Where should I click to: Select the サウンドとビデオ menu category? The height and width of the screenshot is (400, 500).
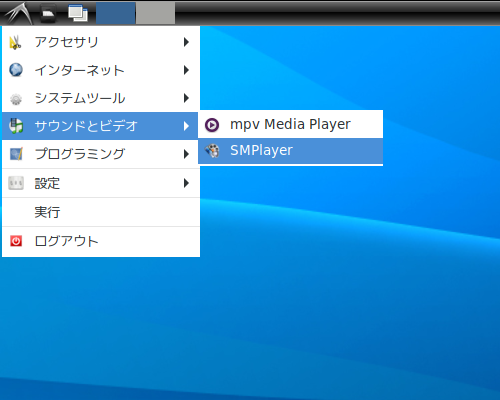[x=100, y=126]
